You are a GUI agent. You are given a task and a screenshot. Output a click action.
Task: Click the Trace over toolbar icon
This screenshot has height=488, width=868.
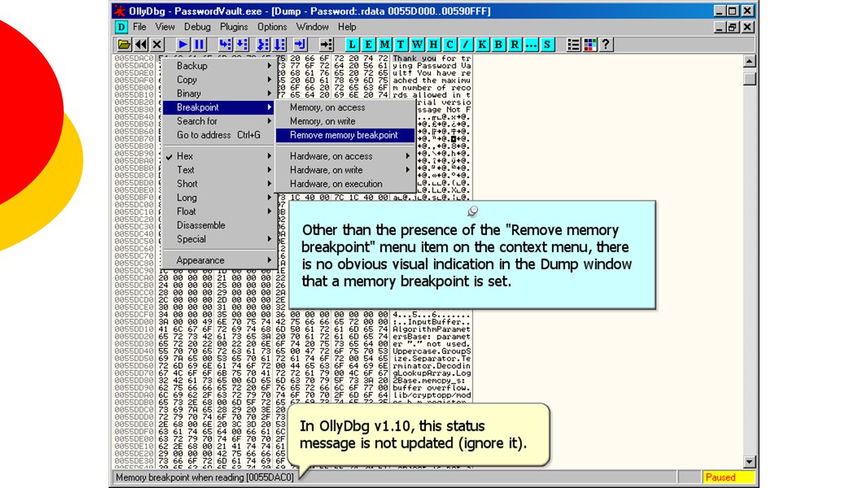pos(279,45)
